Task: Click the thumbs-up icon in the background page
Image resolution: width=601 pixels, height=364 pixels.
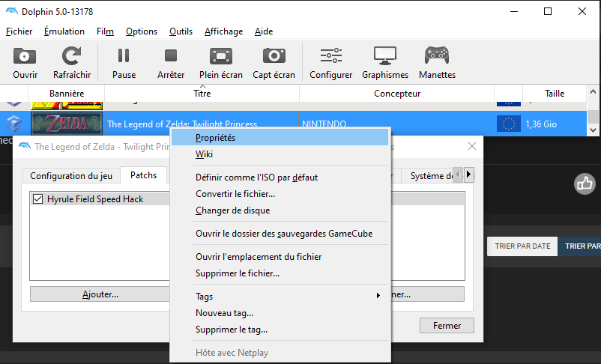Action: click(585, 184)
